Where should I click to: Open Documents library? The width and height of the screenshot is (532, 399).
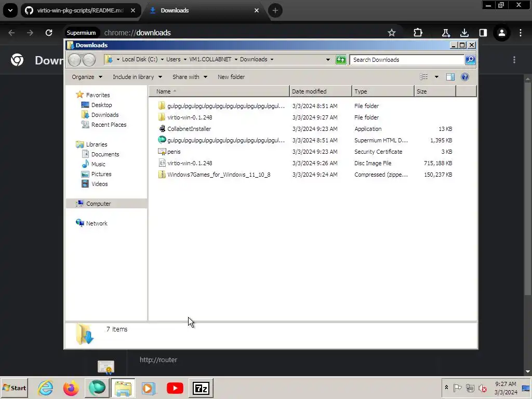(105, 154)
